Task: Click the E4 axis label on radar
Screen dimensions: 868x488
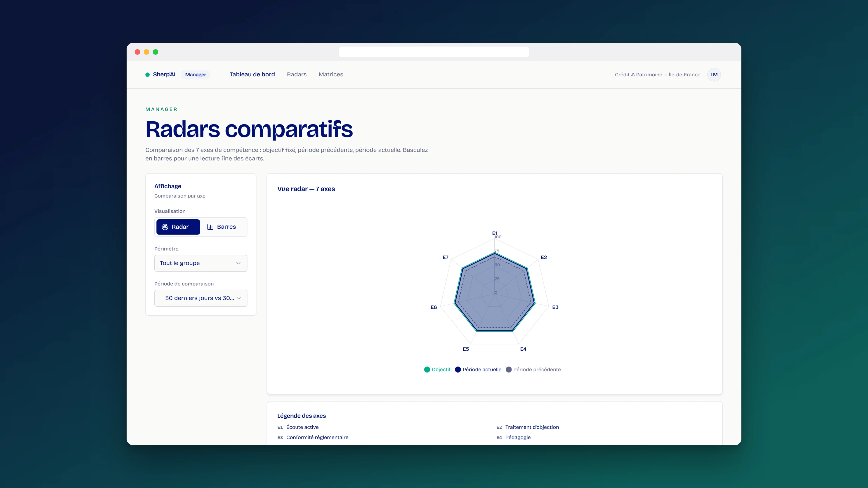Action: pos(523,349)
